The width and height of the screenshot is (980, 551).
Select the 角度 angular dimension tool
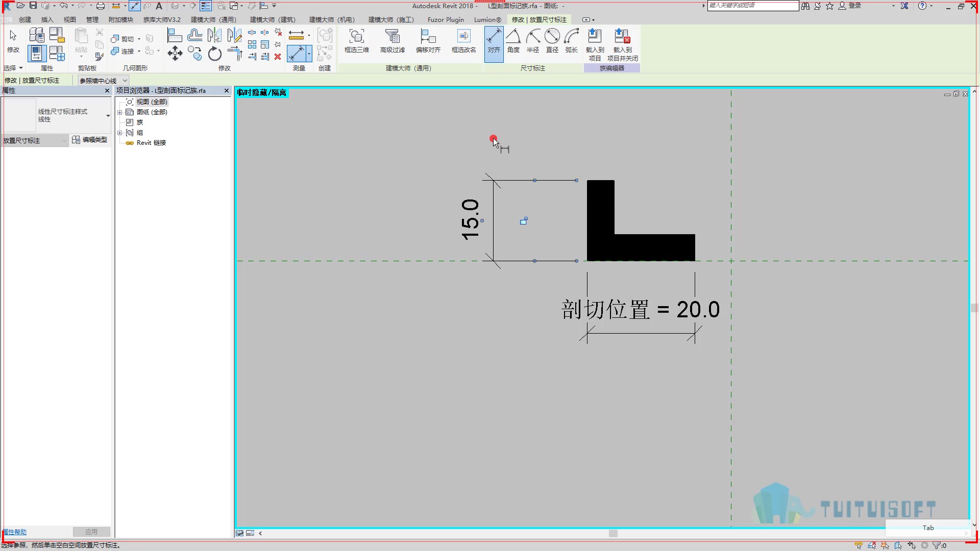point(513,41)
